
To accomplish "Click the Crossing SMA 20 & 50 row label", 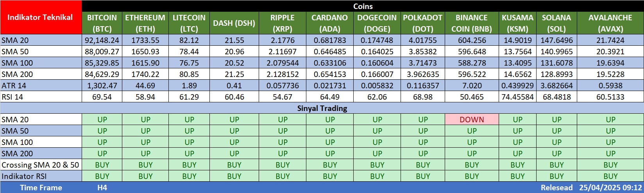I will 41,165.
